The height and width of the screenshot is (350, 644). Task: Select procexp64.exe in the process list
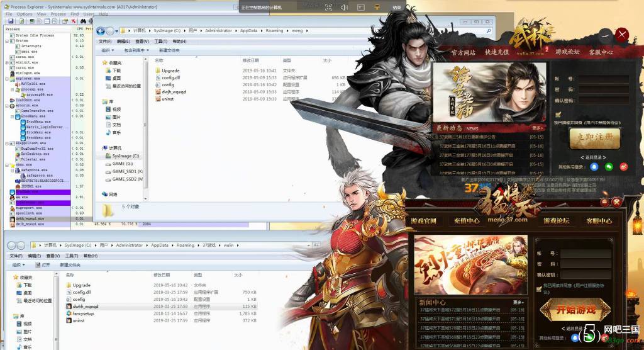(x=37, y=94)
